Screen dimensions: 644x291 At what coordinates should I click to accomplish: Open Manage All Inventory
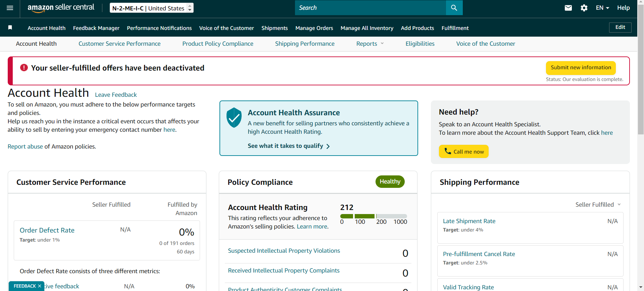click(367, 28)
